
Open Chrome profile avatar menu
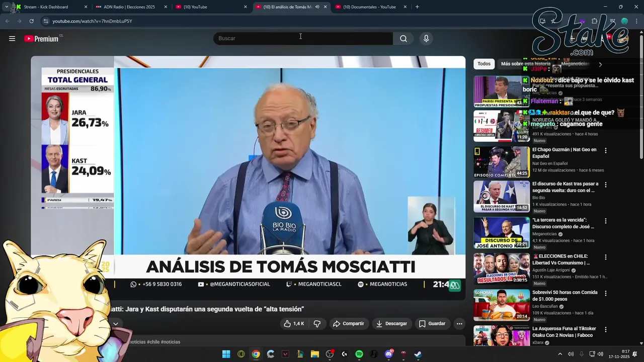pyautogui.click(x=624, y=21)
